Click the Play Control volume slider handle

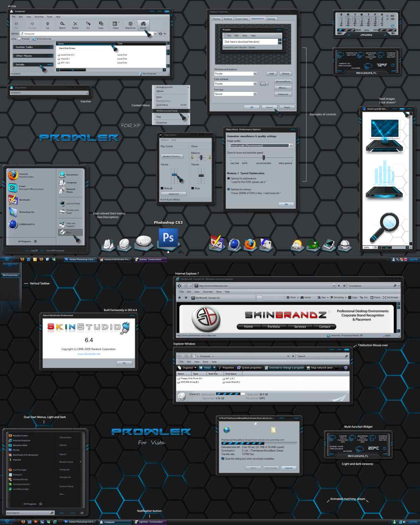tap(174, 175)
